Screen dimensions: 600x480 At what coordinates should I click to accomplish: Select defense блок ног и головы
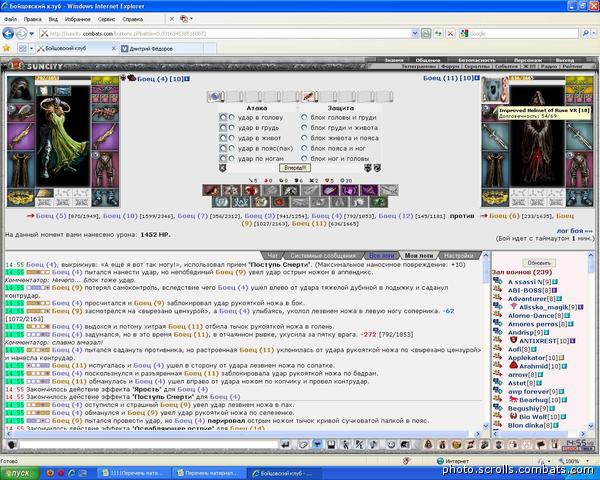point(304,158)
